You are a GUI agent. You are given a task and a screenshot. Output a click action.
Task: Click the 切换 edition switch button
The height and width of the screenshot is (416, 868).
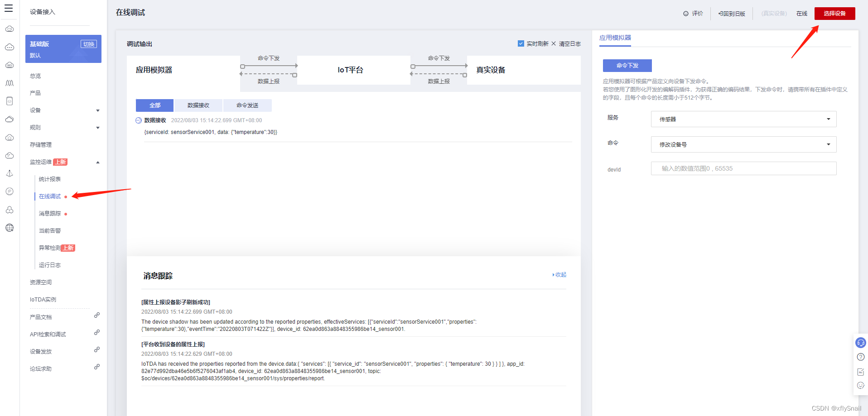89,44
